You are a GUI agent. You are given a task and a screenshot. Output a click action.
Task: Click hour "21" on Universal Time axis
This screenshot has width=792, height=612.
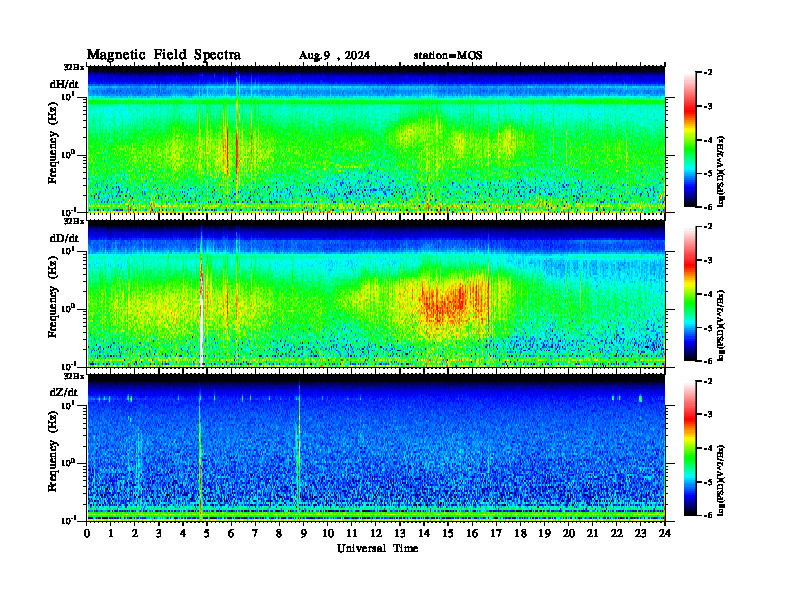592,533
